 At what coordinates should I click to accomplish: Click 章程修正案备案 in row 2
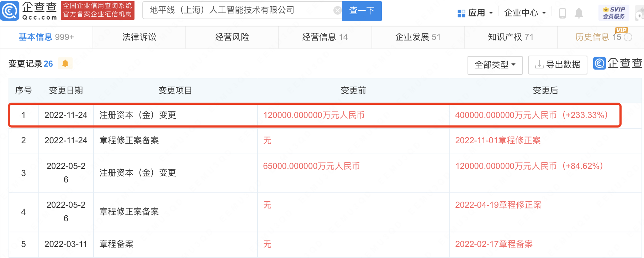point(129,140)
